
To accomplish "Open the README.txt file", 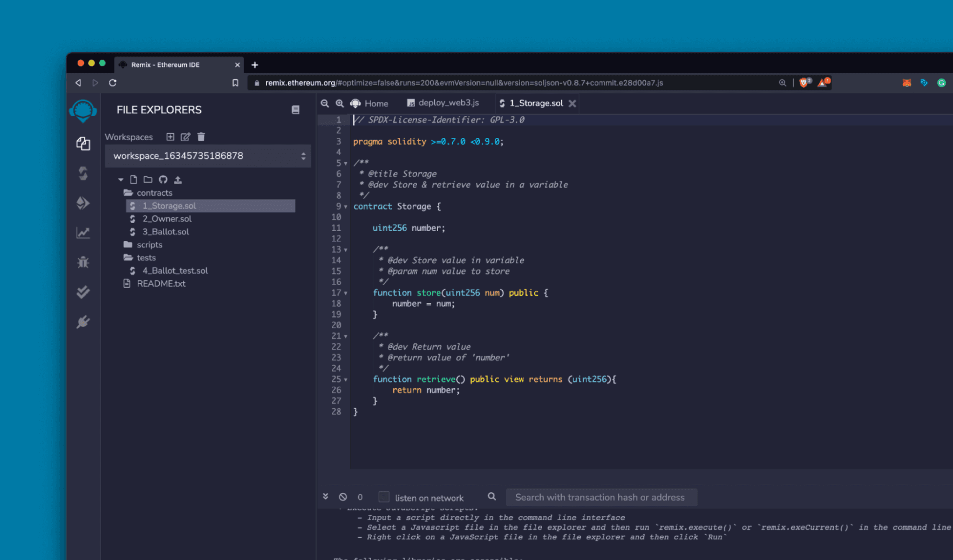I will [161, 283].
